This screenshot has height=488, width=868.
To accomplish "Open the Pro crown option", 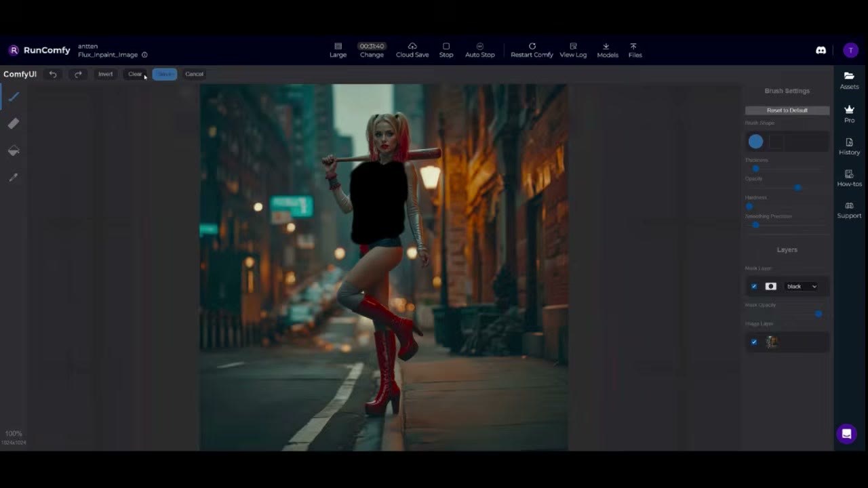I will click(849, 113).
